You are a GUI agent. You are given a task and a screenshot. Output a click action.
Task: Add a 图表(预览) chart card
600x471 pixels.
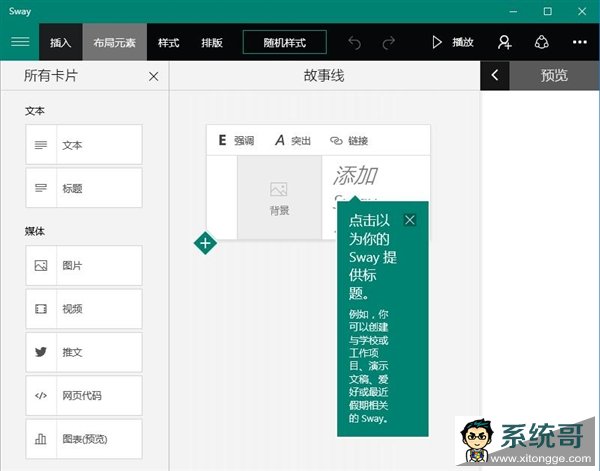tap(84, 439)
